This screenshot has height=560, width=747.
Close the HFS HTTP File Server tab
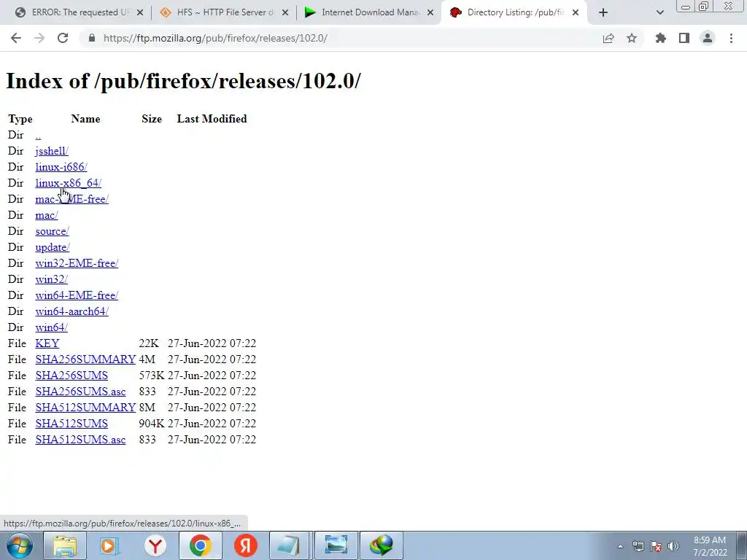pyautogui.click(x=285, y=12)
